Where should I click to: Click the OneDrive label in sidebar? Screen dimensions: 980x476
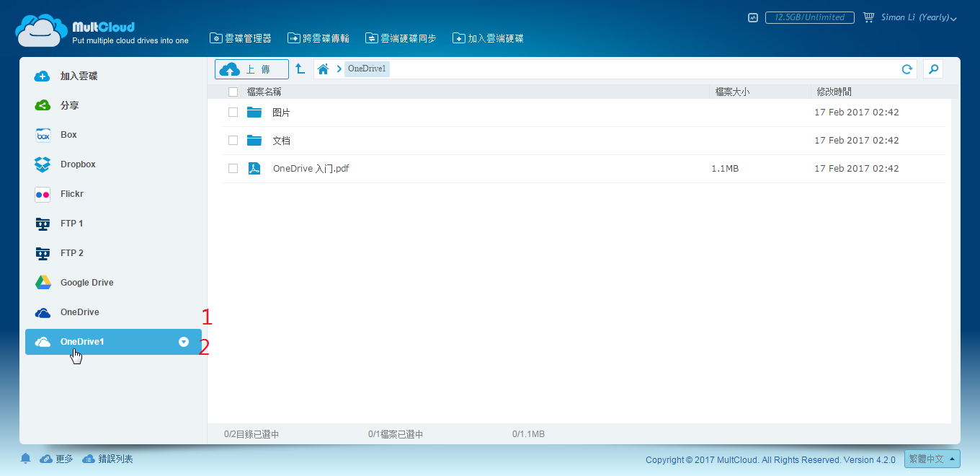pos(80,312)
